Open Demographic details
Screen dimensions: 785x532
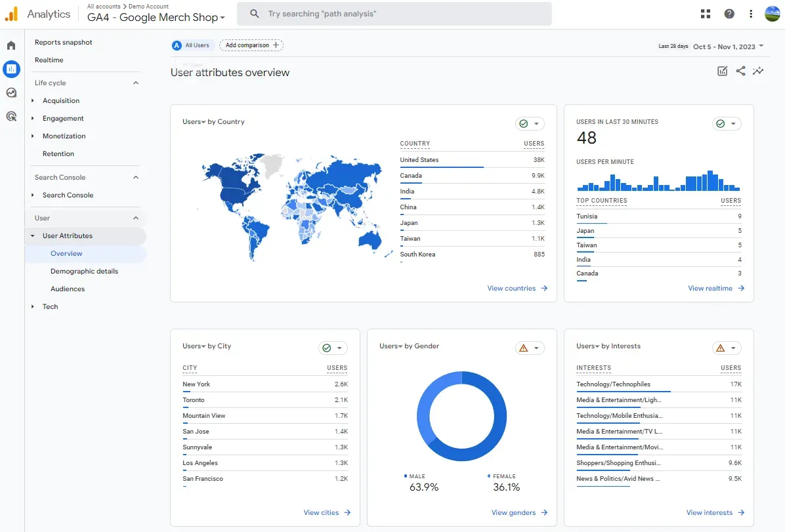84,272
